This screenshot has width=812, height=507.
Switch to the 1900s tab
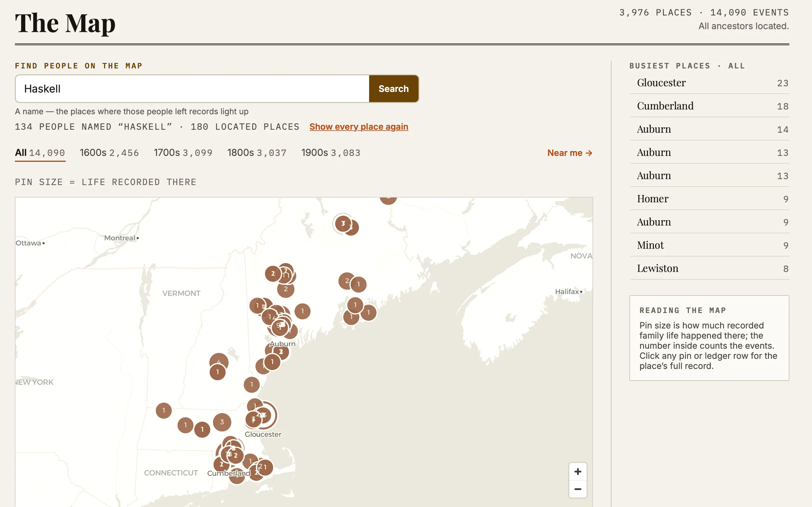331,153
